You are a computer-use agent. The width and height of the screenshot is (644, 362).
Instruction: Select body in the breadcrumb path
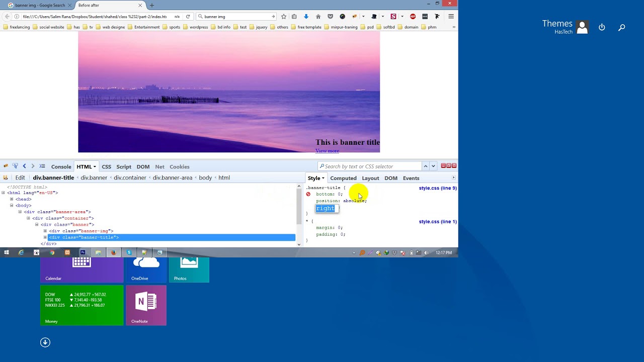coord(205,177)
